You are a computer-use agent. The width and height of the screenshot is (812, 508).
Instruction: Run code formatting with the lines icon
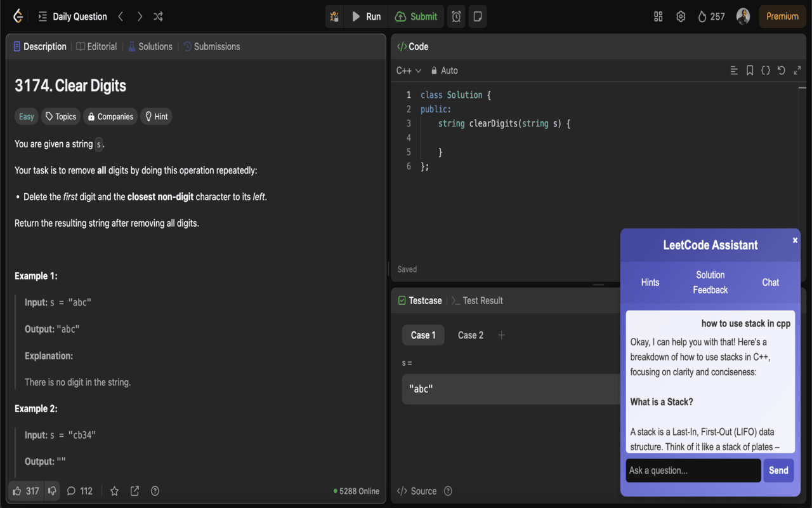734,70
